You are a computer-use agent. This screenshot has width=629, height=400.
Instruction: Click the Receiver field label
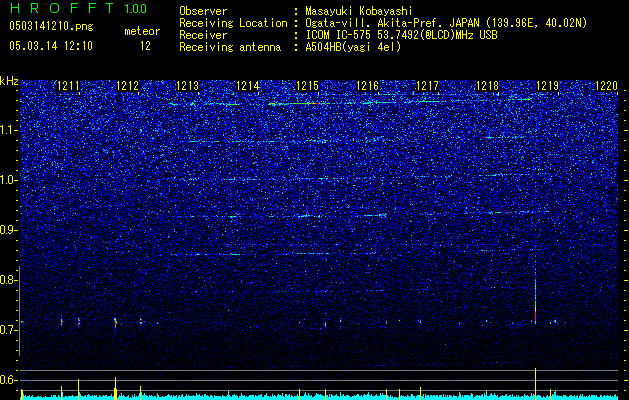(203, 35)
